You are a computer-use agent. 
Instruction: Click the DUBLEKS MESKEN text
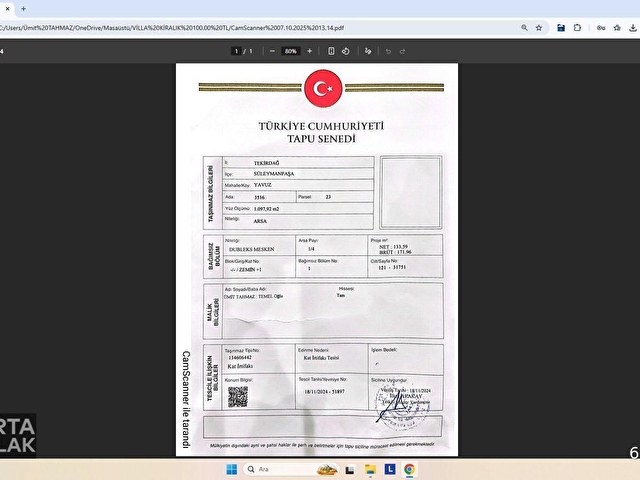(x=251, y=249)
